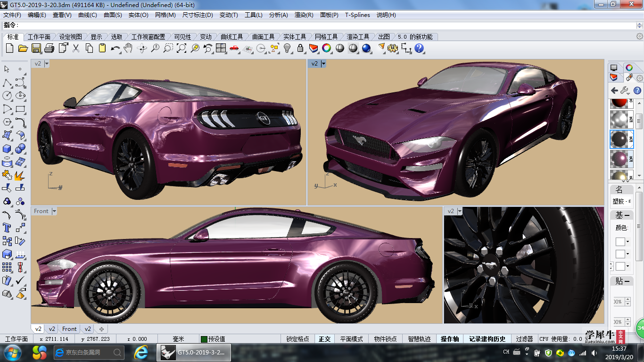Open the top-left v2 viewport dropdown arrow
This screenshot has width=644, height=362.
click(47, 64)
